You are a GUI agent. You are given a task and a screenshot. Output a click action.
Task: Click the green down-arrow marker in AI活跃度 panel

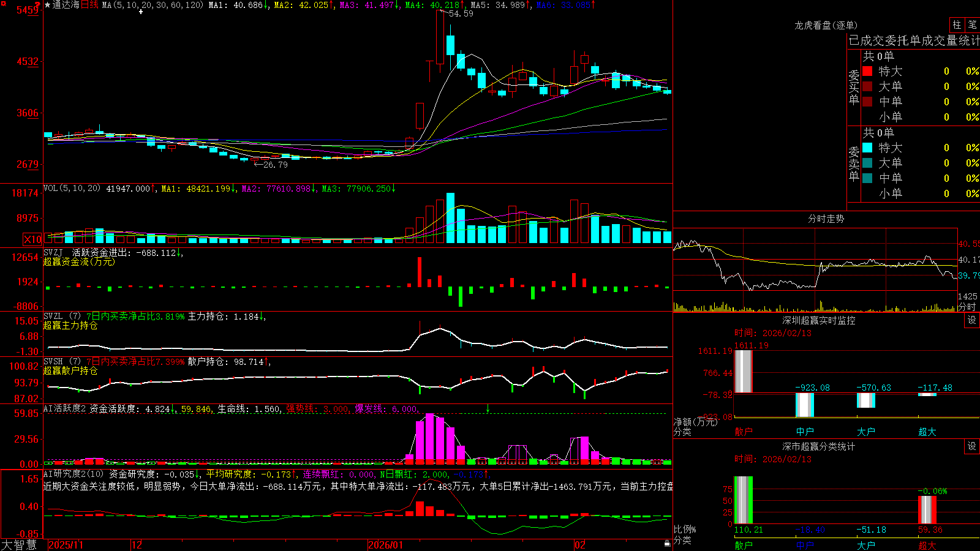[488, 408]
